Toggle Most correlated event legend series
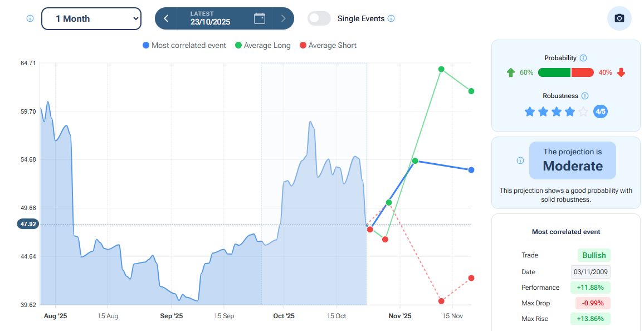 [184, 45]
